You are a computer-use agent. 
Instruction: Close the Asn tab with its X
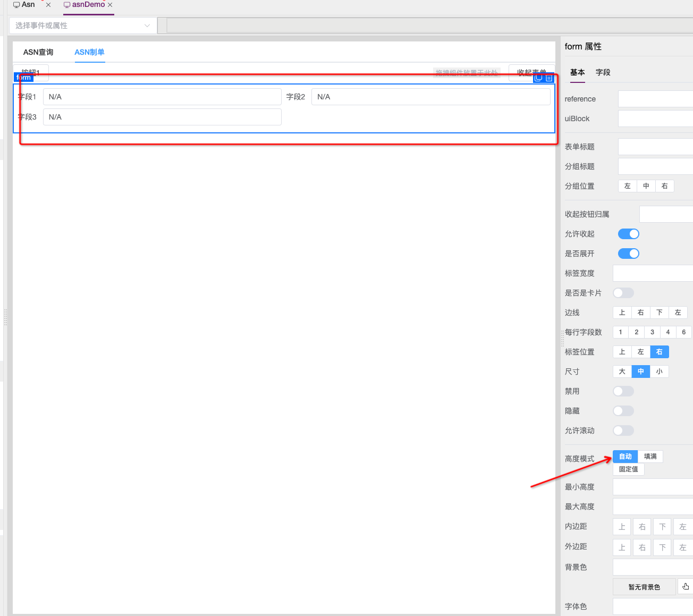(48, 5)
